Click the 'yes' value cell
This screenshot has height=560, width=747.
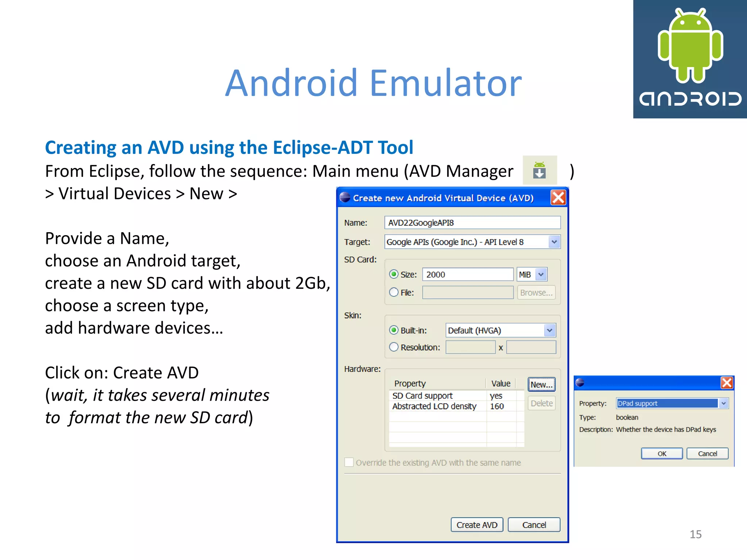coord(496,396)
